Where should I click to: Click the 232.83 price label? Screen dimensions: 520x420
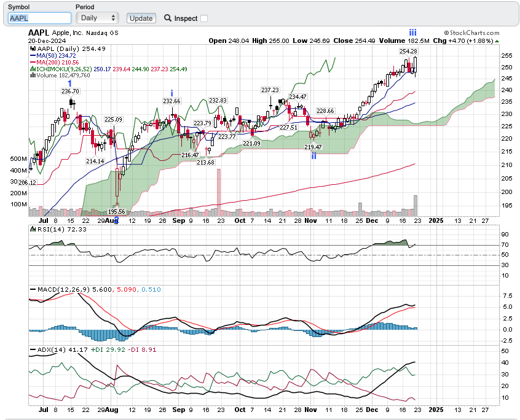(218, 100)
